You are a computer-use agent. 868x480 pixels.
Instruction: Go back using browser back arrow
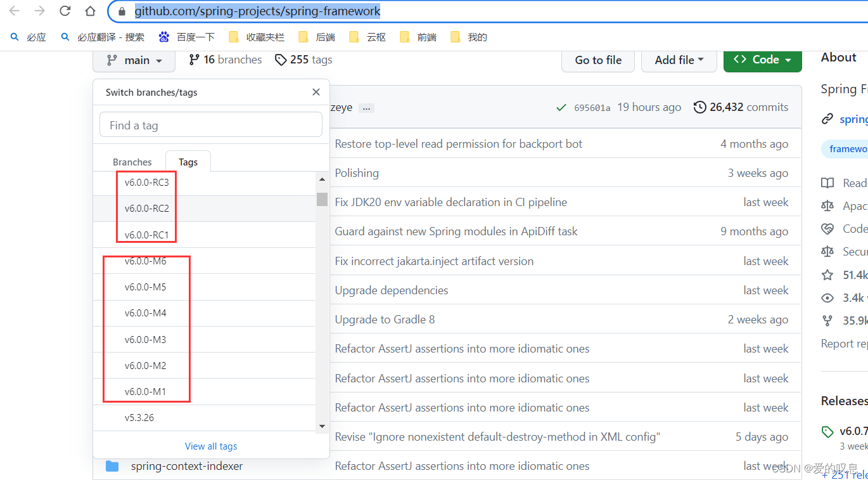click(14, 11)
